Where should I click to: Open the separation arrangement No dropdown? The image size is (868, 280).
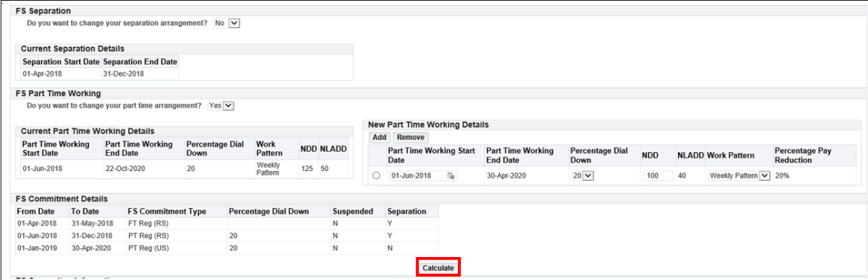tap(234, 23)
